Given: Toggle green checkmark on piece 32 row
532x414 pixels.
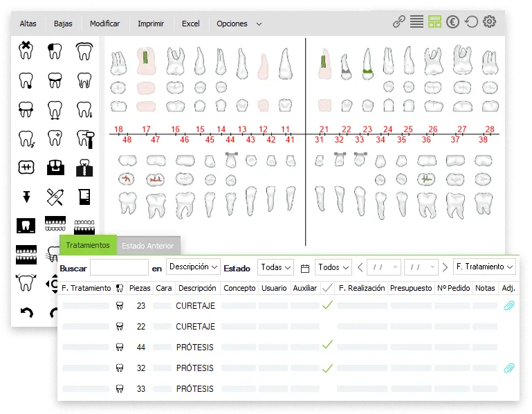Looking at the screenshot, I should click(x=328, y=368).
